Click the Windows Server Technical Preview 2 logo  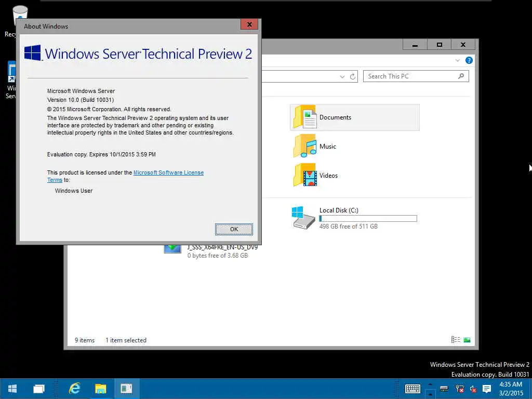138,54
